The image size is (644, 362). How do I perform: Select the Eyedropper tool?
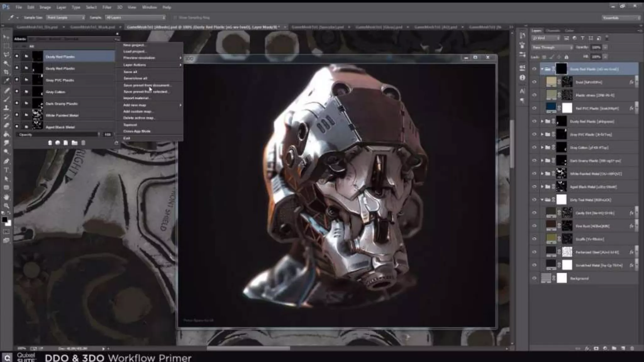pyautogui.click(x=6, y=80)
